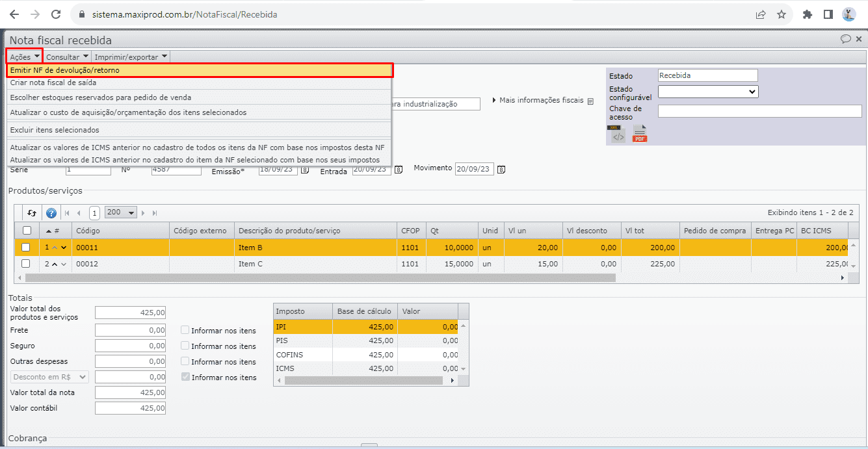Click the Vl tot column header
The image size is (868, 449).
click(x=650, y=231)
